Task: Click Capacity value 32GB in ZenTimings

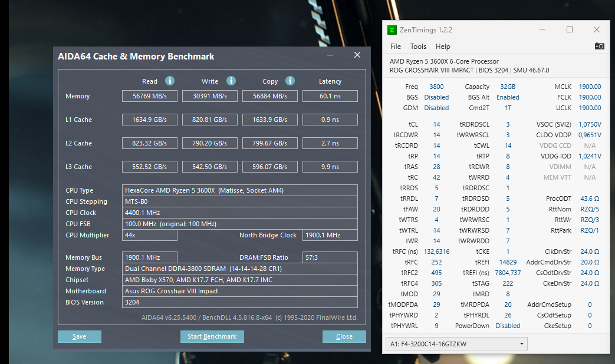Action: [508, 87]
